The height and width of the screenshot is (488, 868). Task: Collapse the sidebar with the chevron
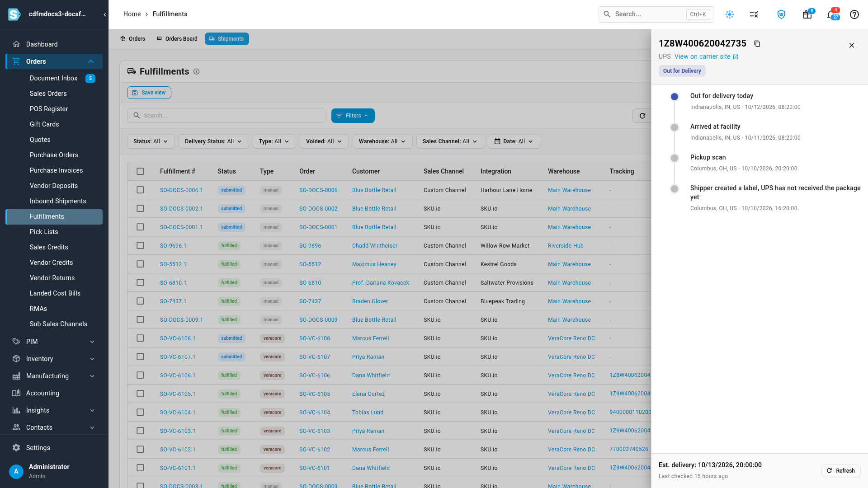pyautogui.click(x=105, y=14)
